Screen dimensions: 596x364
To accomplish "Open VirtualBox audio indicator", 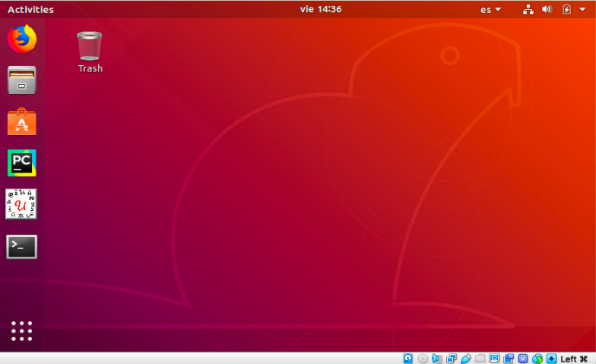I will click(437, 358).
